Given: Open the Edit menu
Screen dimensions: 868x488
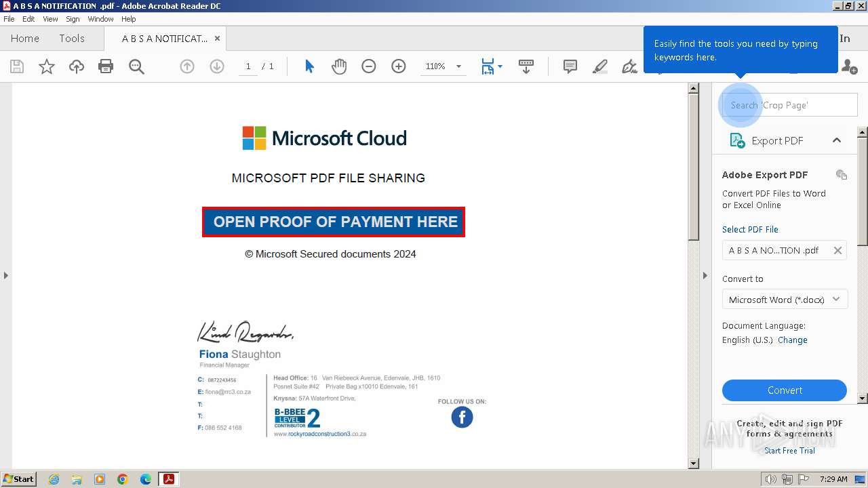Looking at the screenshot, I should pyautogui.click(x=28, y=19).
